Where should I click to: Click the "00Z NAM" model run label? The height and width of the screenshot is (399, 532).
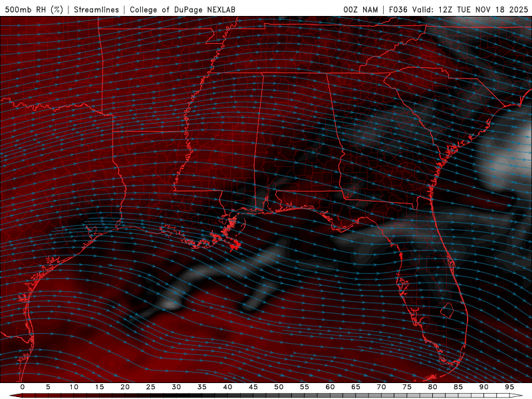click(360, 9)
